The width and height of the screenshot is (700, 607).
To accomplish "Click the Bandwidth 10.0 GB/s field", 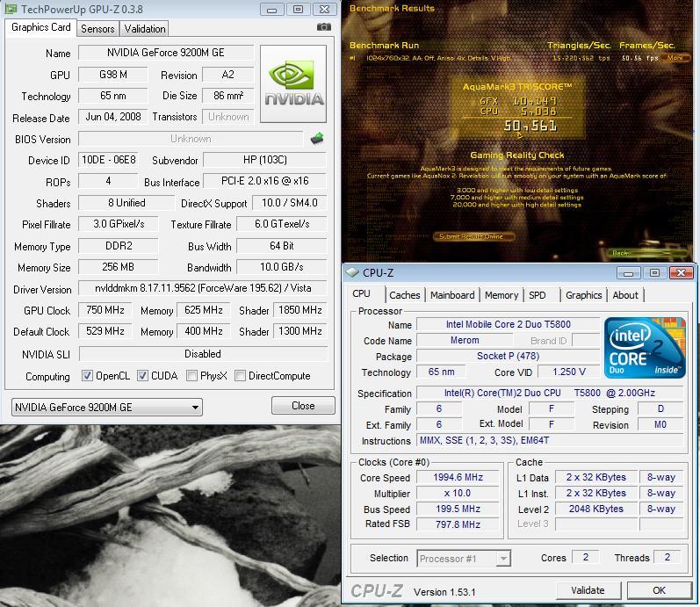I will [x=282, y=267].
